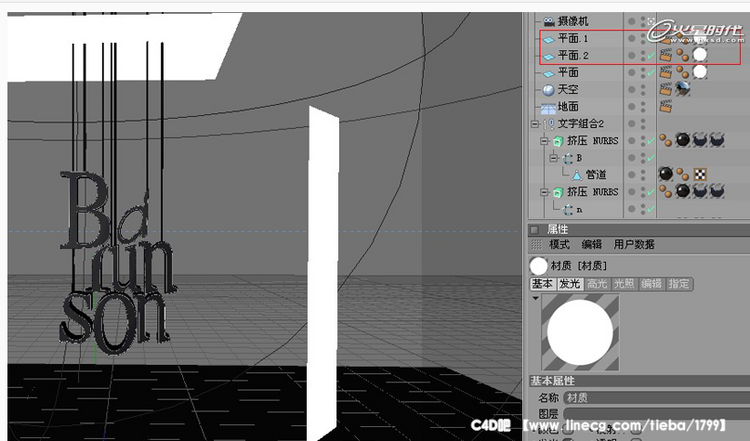Click the 图层 input field
Viewport: 750px width, 441px height.
coord(656,414)
